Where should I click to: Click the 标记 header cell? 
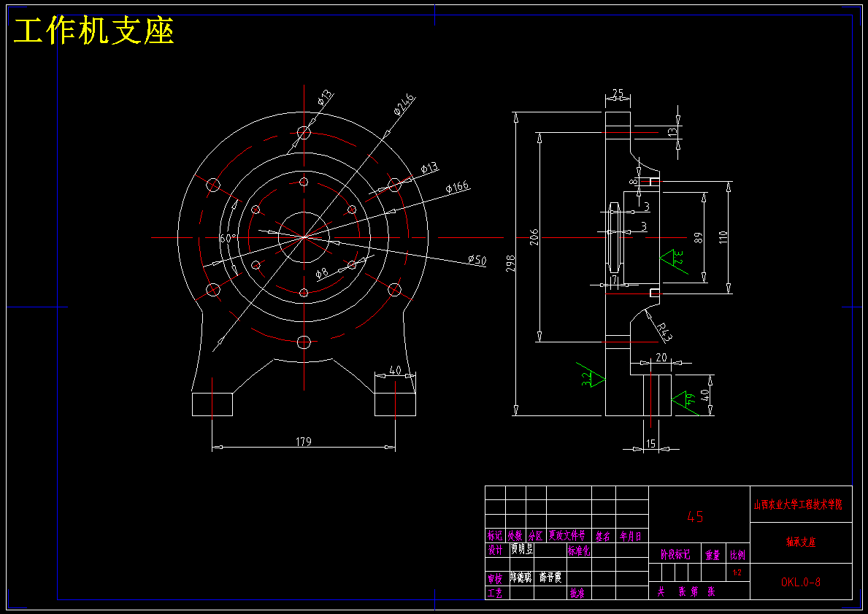[x=495, y=536]
